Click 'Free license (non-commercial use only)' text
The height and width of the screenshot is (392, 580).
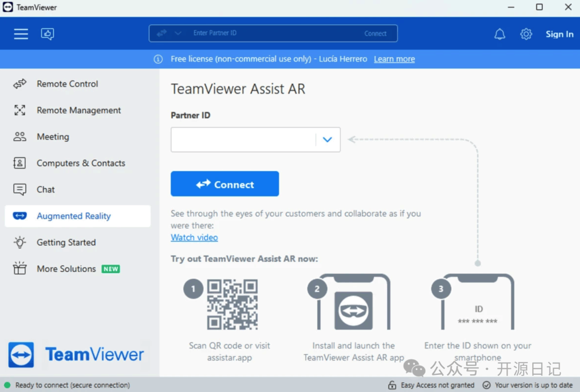point(241,59)
